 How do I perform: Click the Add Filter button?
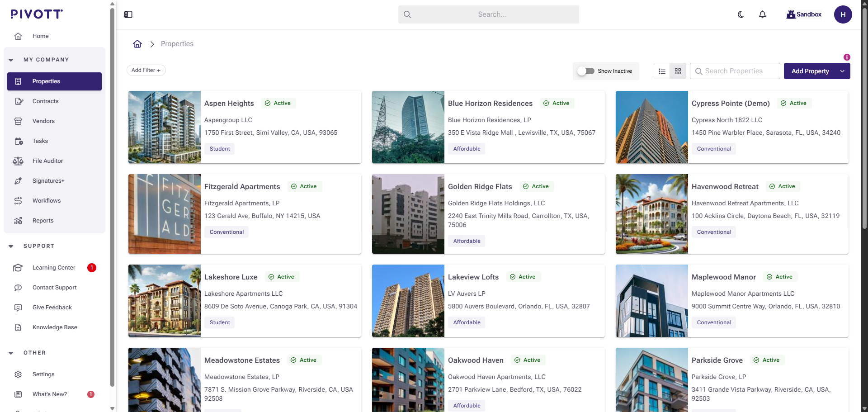146,70
